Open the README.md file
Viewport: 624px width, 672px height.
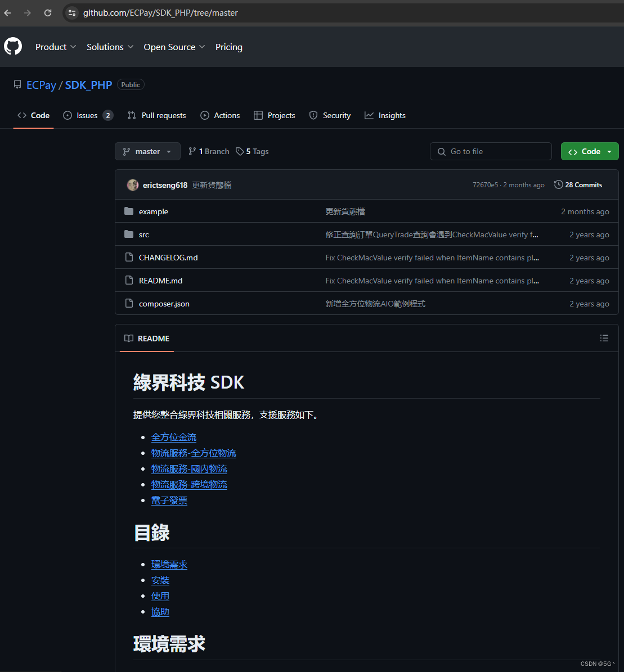[160, 281]
